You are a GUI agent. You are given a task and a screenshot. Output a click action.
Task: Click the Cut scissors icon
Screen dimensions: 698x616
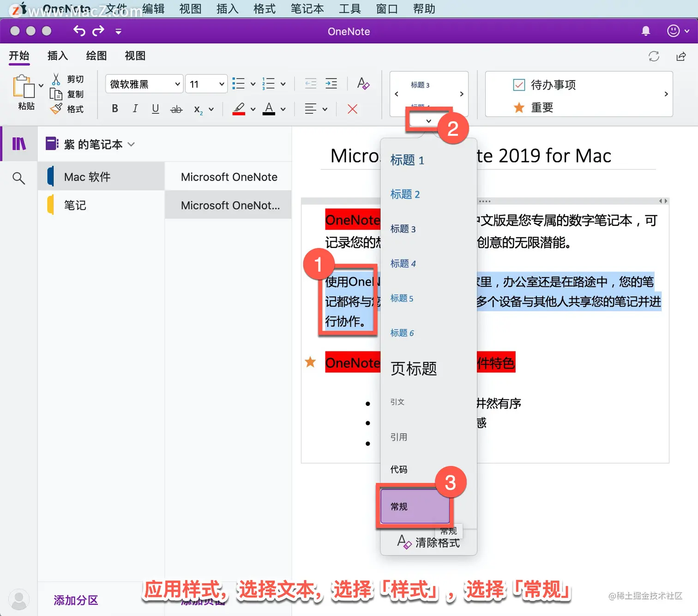point(56,79)
